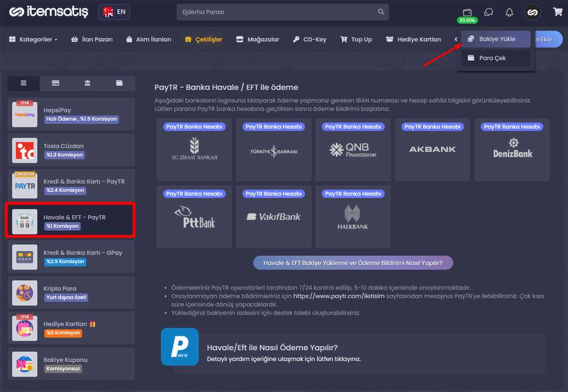
Task: Show all payment methods list tab
Action: [x=23, y=83]
